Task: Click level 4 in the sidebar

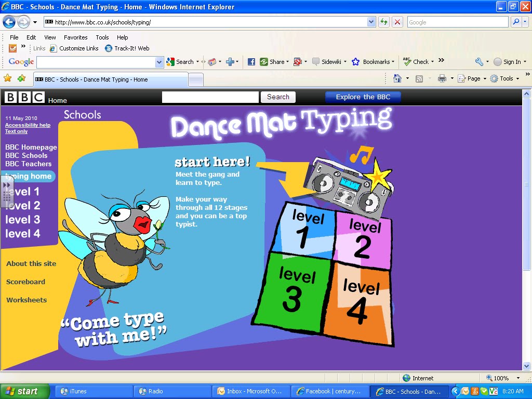Action: coord(23,234)
